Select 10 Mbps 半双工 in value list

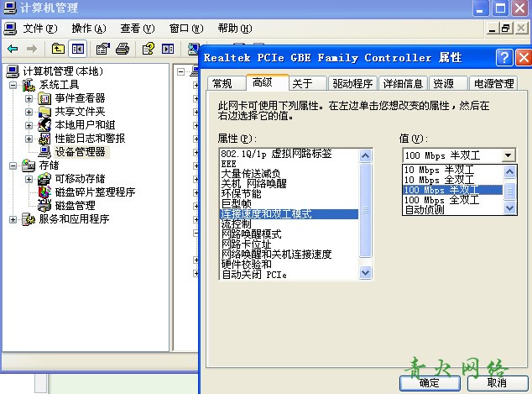[452, 170]
